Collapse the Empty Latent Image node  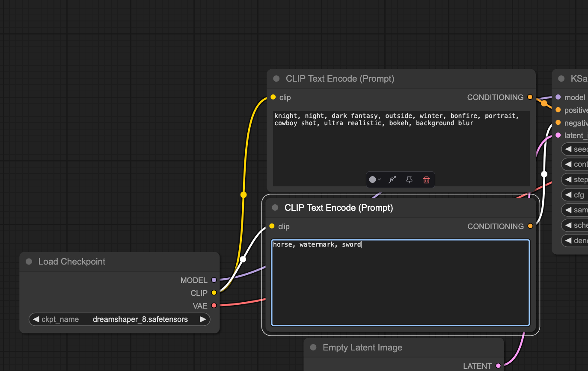313,347
